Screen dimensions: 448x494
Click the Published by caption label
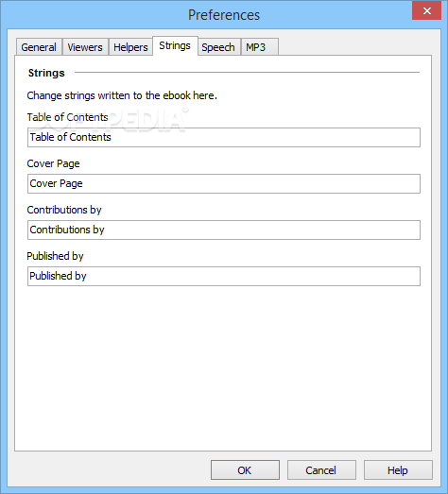pos(55,256)
